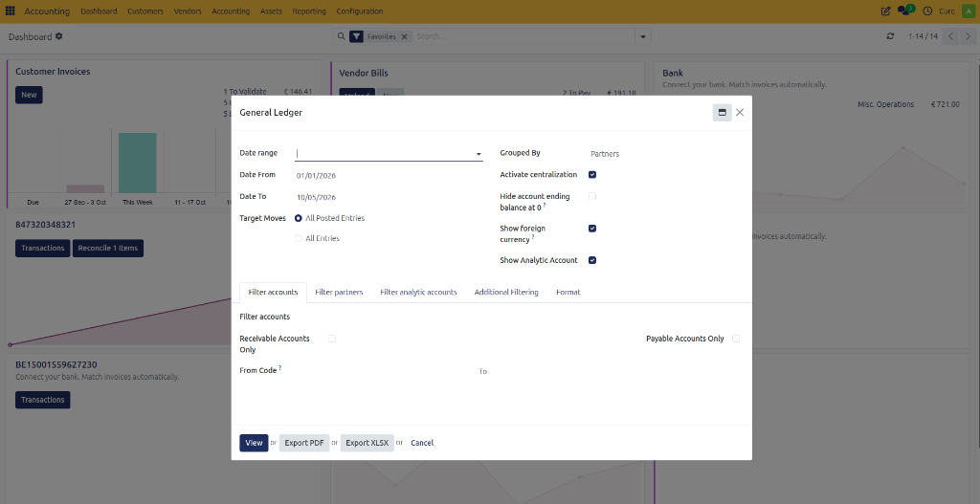Open the Configuration menu
Viewport: 980px width, 504px height.
coord(360,11)
